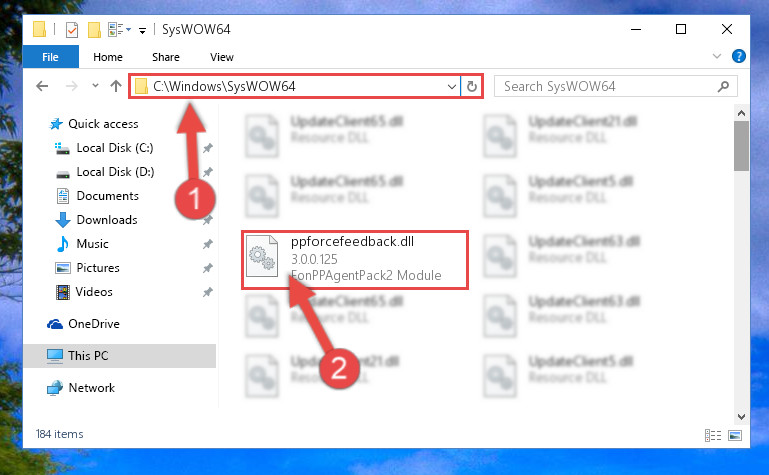Click the New folder quick access icon

(94, 30)
